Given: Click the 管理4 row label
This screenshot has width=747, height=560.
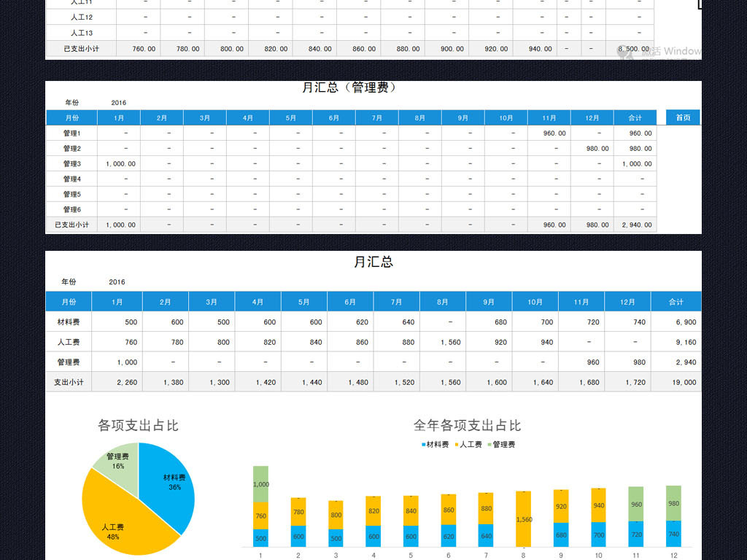Looking at the screenshot, I should [72, 179].
